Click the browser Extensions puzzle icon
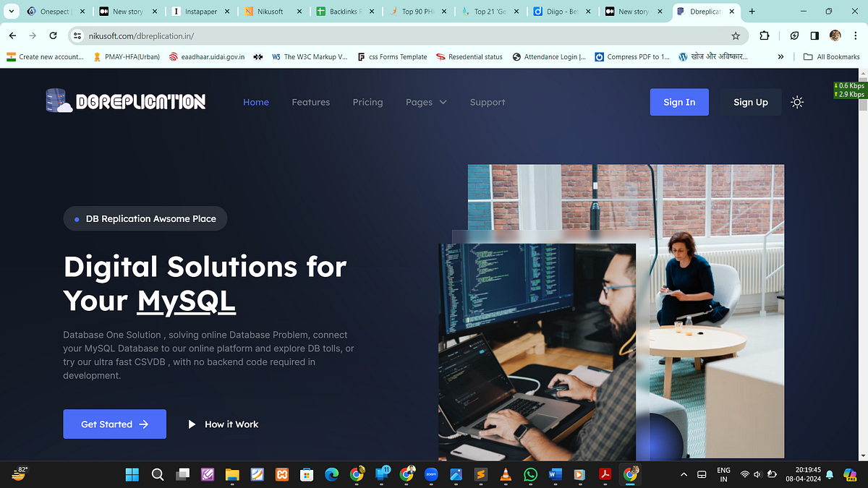The image size is (868, 488). coord(763,35)
